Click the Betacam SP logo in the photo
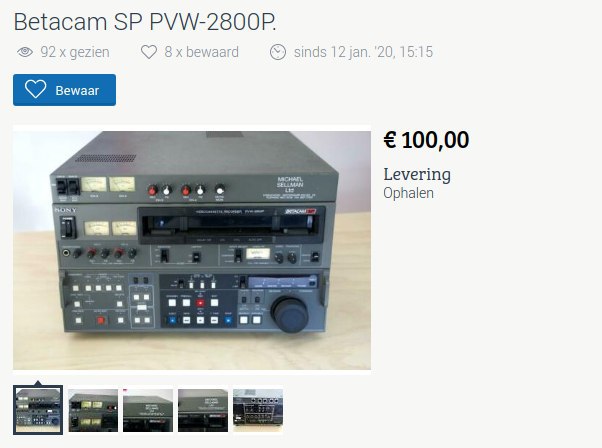This screenshot has height=448, width=602. pos(300,212)
